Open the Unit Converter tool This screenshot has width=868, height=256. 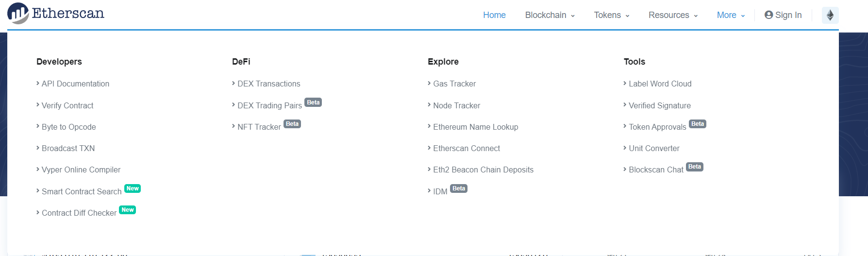[x=654, y=148]
